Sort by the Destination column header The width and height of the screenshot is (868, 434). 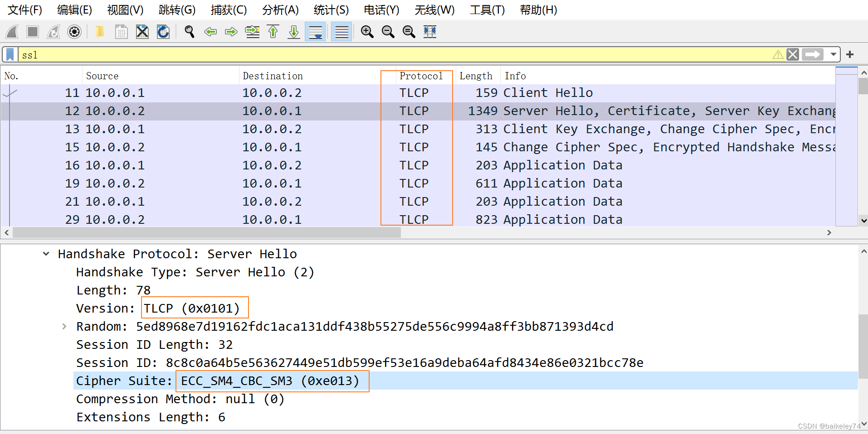click(x=317, y=76)
